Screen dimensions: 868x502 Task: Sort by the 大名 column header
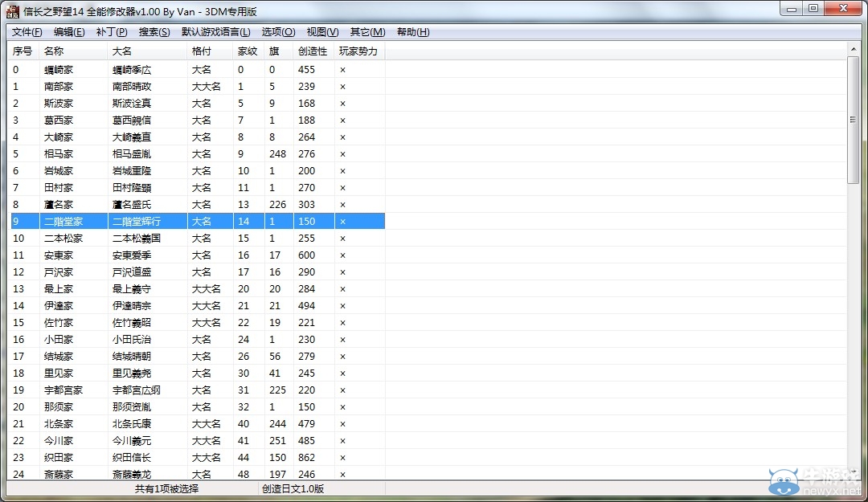click(x=147, y=51)
